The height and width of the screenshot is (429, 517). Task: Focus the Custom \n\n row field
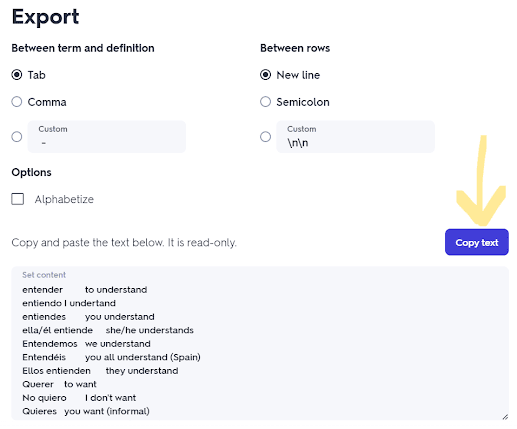point(355,137)
